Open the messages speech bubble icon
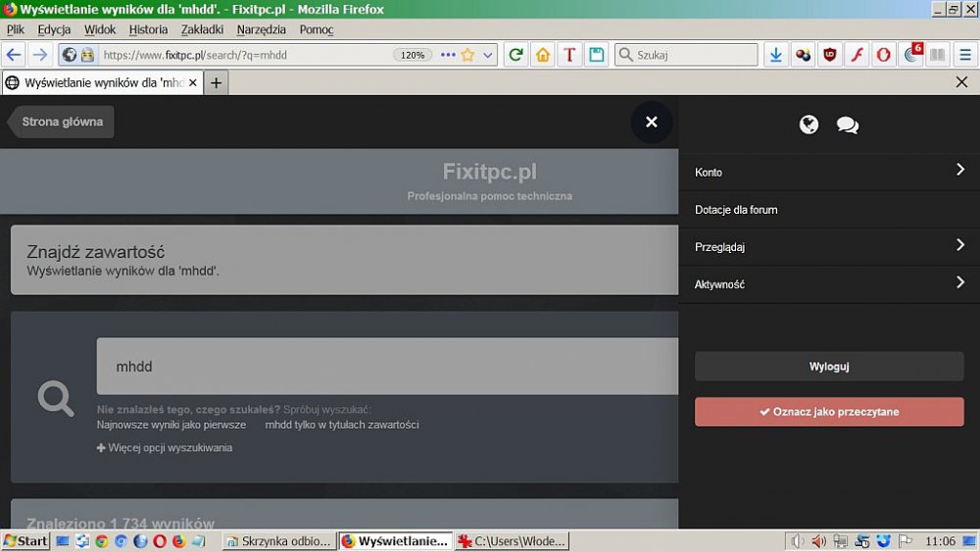The image size is (980, 552). (847, 125)
